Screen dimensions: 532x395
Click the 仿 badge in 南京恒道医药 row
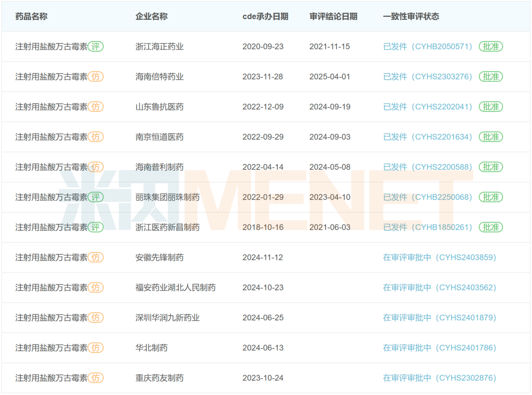coord(96,137)
